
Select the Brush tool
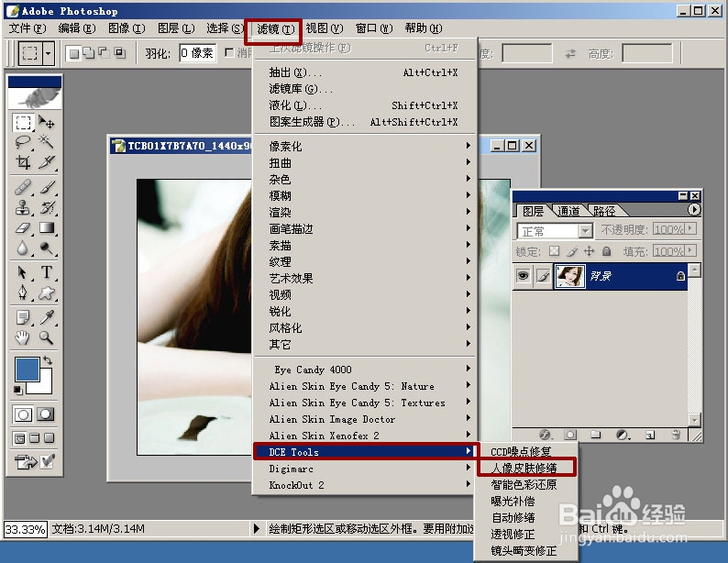pyautogui.click(x=46, y=187)
